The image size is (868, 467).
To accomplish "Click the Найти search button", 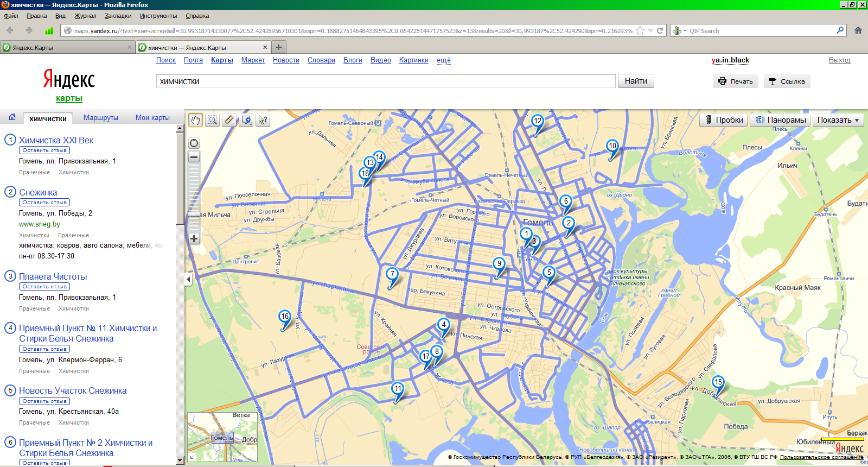I will [x=636, y=81].
